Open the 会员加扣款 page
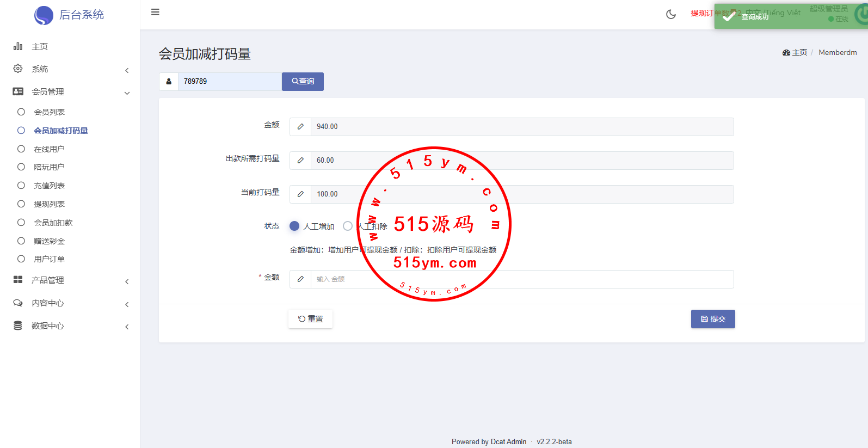 point(53,223)
